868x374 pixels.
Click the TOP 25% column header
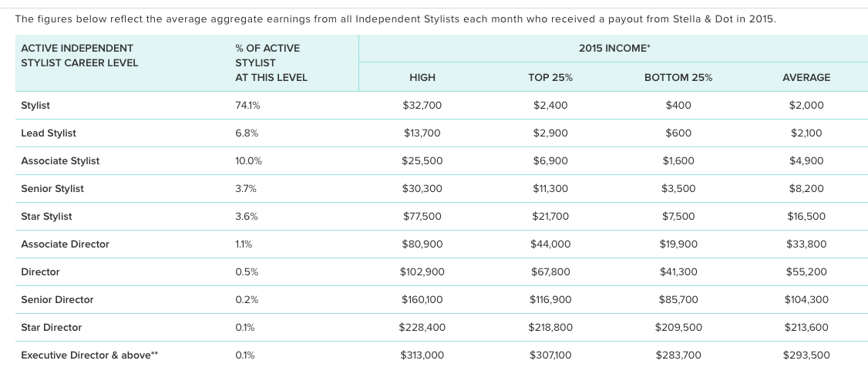coord(550,77)
